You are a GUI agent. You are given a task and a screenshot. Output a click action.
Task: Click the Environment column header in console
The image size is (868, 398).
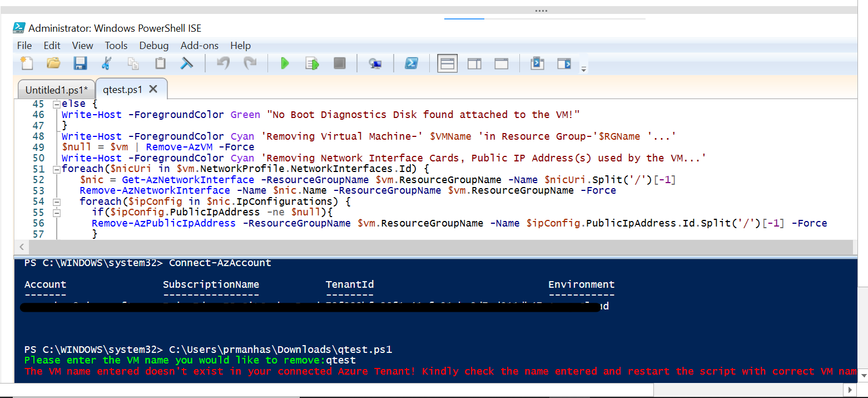click(x=582, y=284)
